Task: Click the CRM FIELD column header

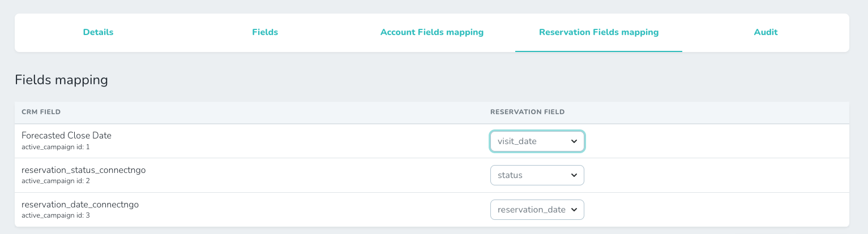Action: (41, 112)
